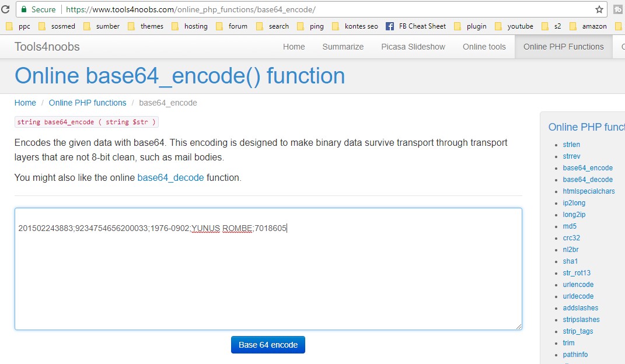Open the themes bookmark folder
The image size is (625, 364).
[145, 26]
